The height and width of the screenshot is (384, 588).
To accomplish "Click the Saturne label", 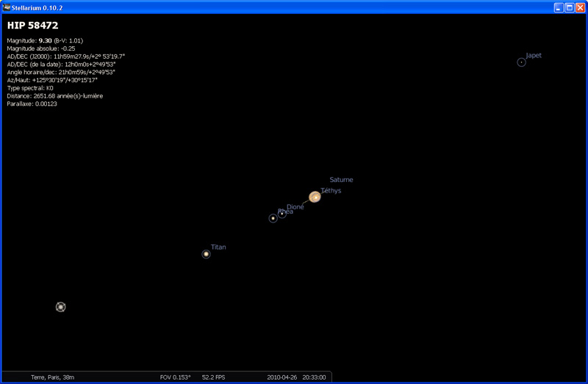I will (x=341, y=180).
